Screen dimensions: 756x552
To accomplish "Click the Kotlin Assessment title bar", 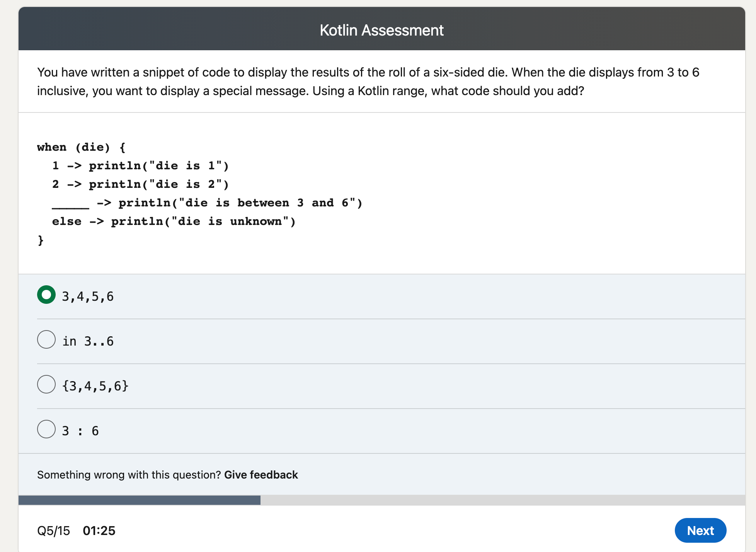I will pos(381,29).
